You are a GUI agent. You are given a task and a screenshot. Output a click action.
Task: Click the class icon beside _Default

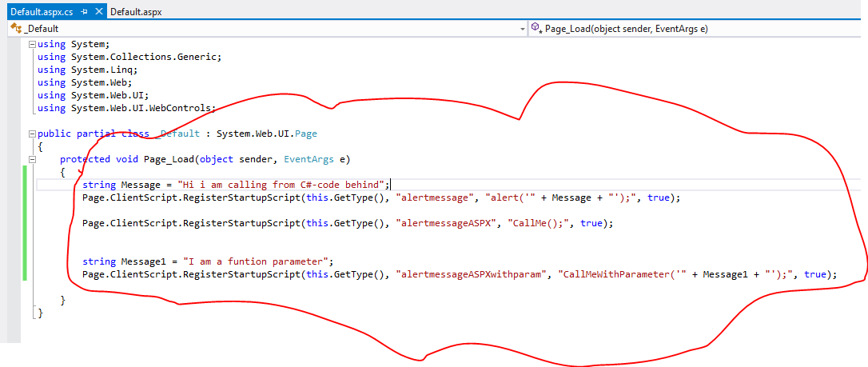click(x=15, y=28)
